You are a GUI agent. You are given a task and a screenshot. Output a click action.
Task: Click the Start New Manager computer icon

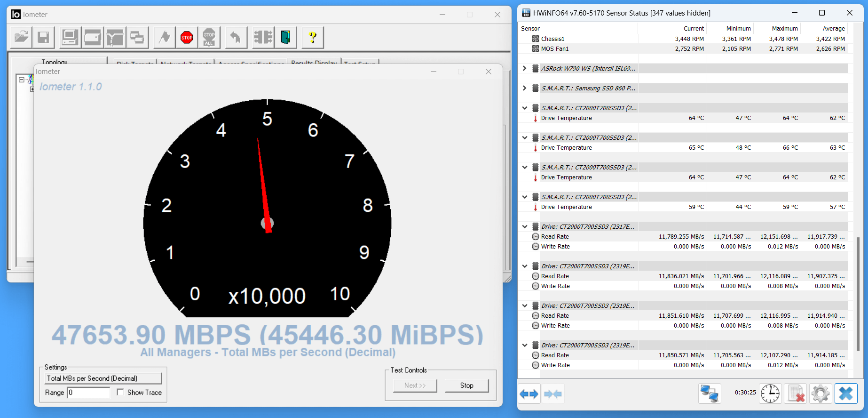coord(70,37)
